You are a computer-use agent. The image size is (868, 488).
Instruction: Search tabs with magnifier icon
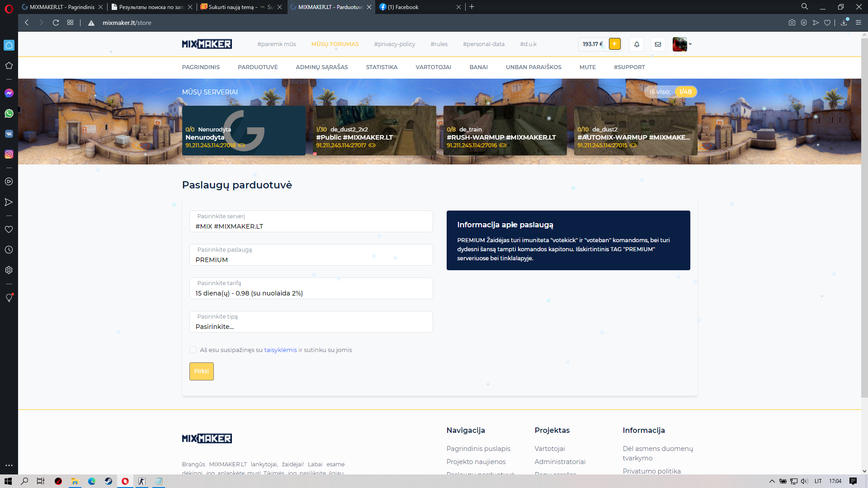tap(805, 7)
